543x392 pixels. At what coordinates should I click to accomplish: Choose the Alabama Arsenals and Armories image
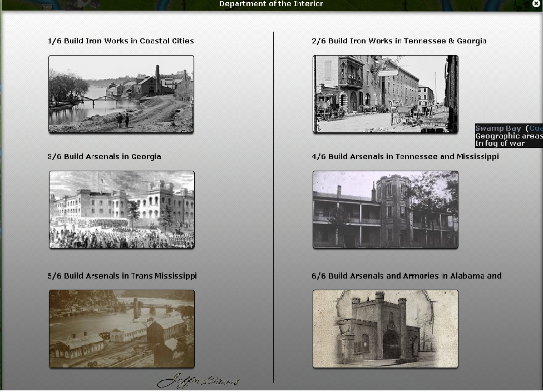point(385,329)
